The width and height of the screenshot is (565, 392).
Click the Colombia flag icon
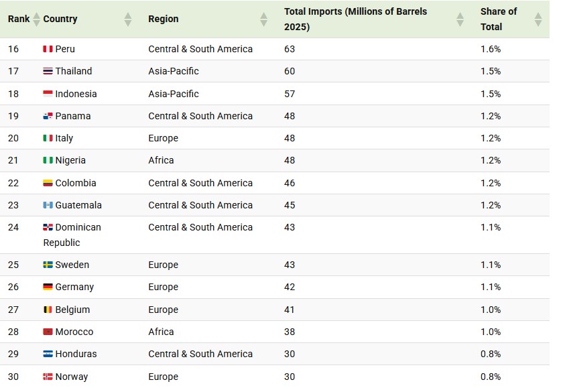point(48,183)
